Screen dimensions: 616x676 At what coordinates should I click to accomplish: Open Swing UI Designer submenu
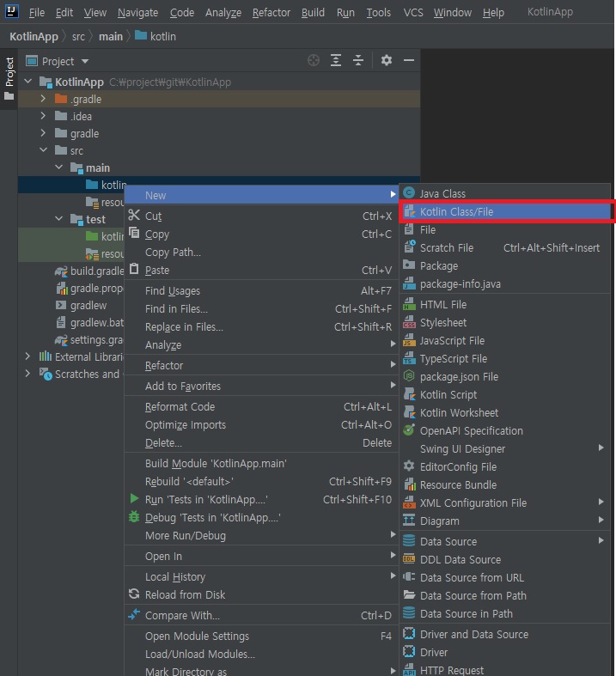pyautogui.click(x=504, y=448)
